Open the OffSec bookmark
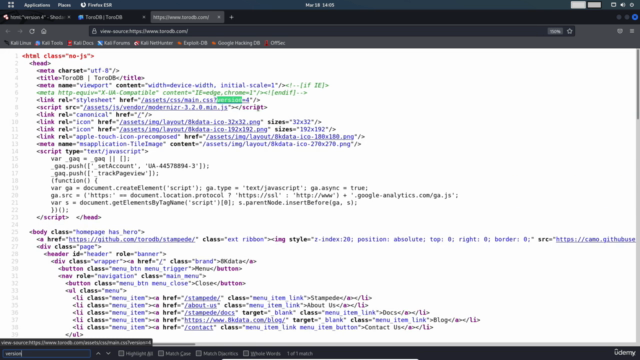The image size is (640, 360). click(x=275, y=43)
